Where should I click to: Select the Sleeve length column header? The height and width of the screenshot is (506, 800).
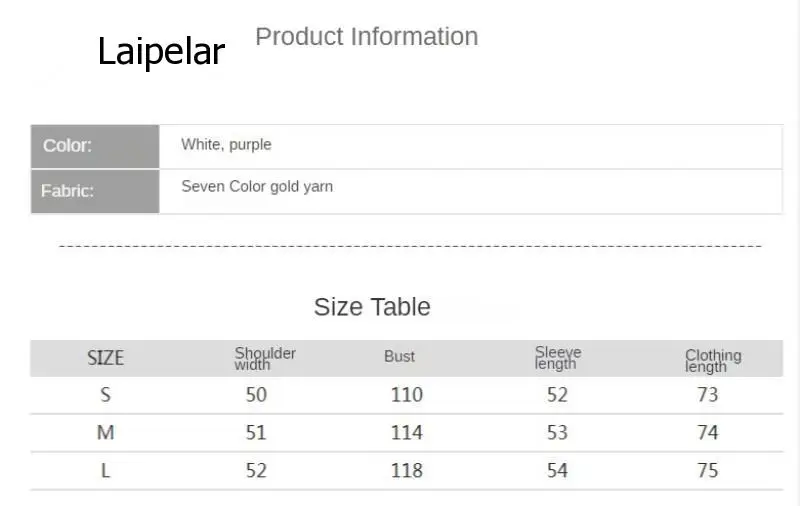(557, 358)
